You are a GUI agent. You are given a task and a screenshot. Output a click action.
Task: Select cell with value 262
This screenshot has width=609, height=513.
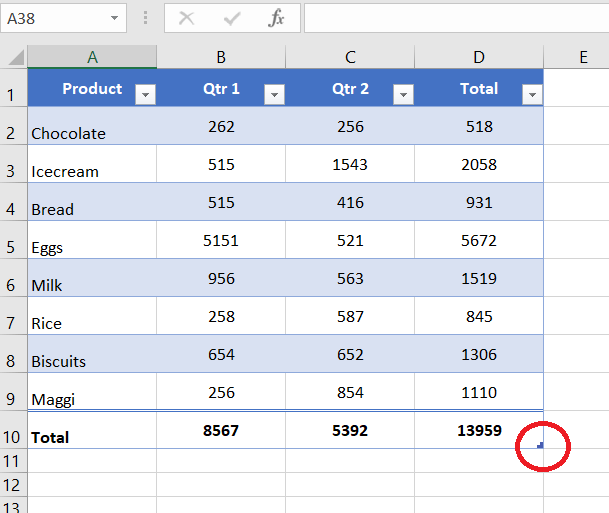[221, 126]
